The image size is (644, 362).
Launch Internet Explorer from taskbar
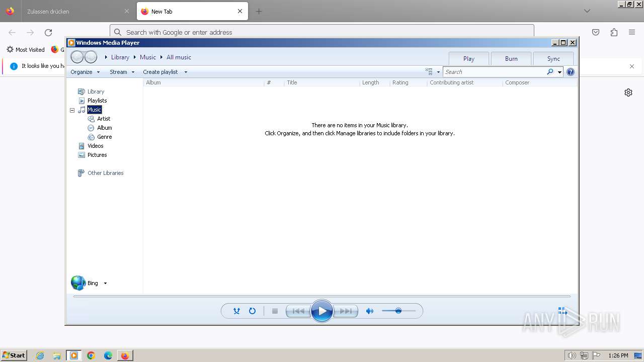(x=40, y=355)
